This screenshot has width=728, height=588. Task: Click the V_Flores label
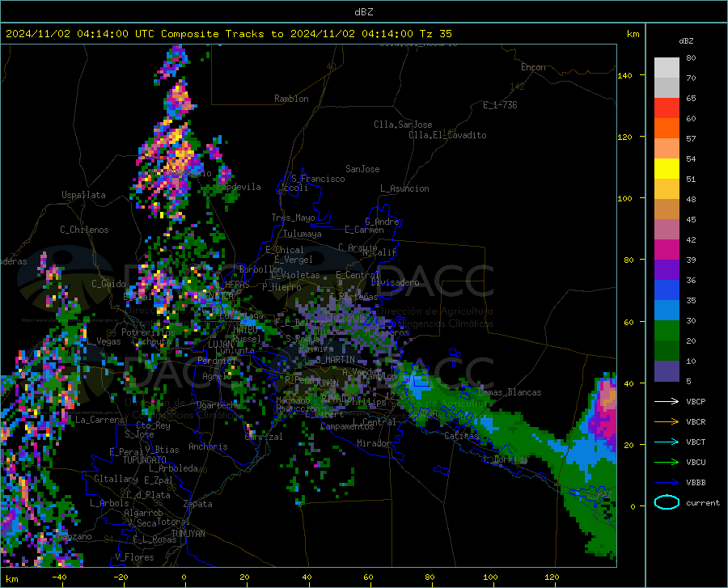pyautogui.click(x=134, y=557)
